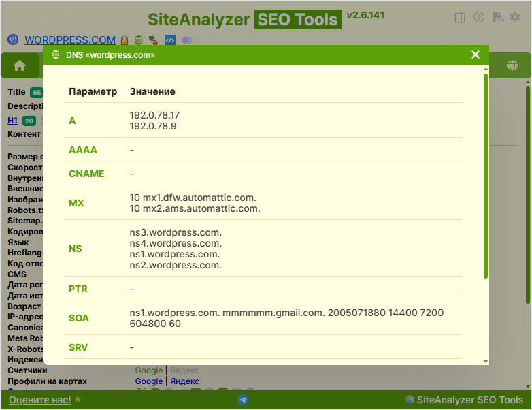
Task: Click the Параметр column header
Action: (x=93, y=91)
